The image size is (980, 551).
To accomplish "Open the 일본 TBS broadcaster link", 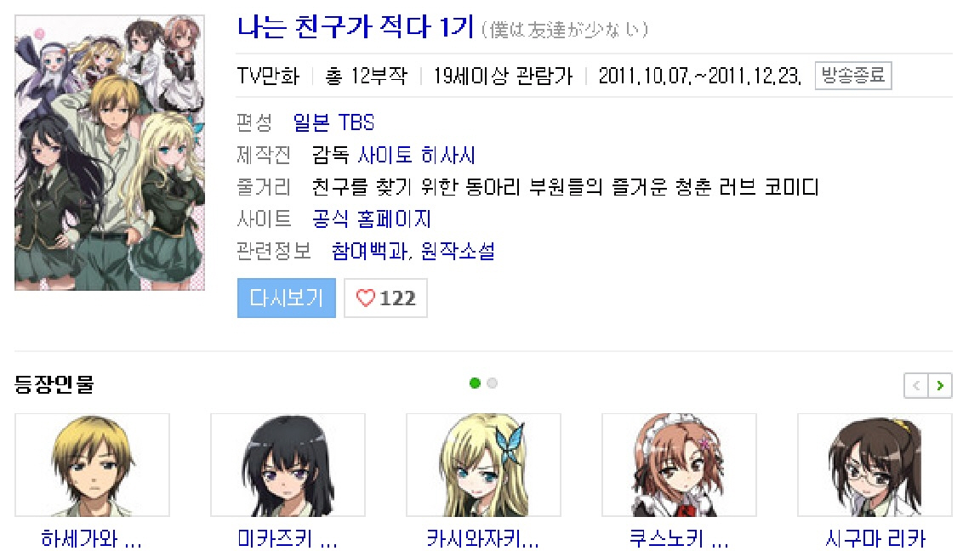I will click(x=333, y=122).
